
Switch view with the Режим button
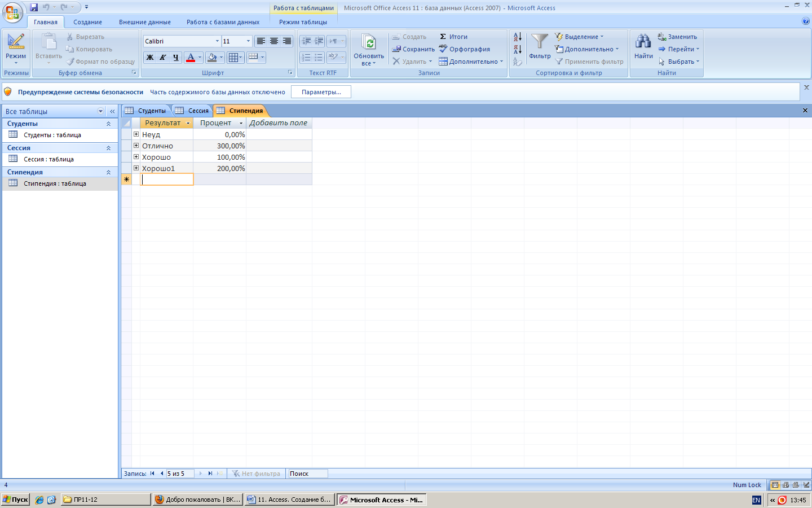[x=16, y=49]
